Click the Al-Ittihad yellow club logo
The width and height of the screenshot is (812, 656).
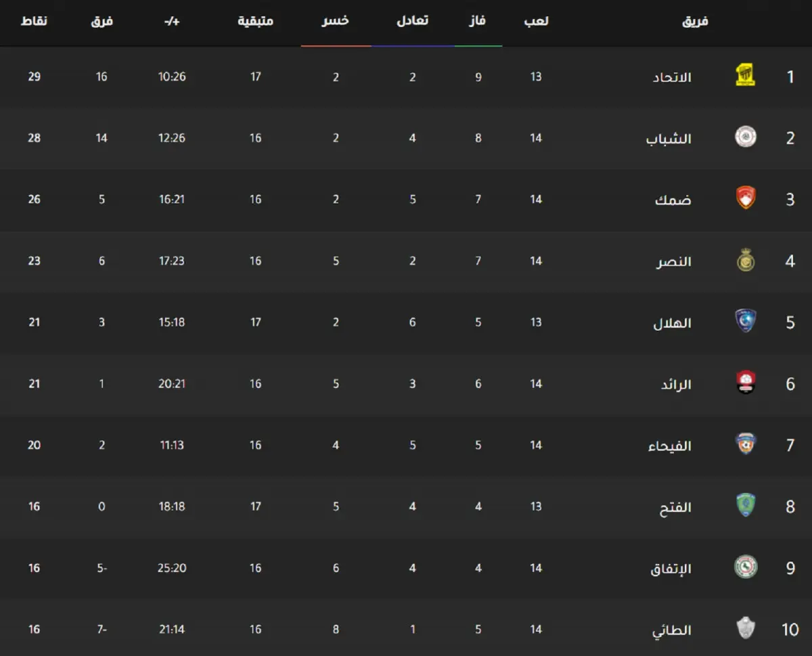tap(745, 76)
